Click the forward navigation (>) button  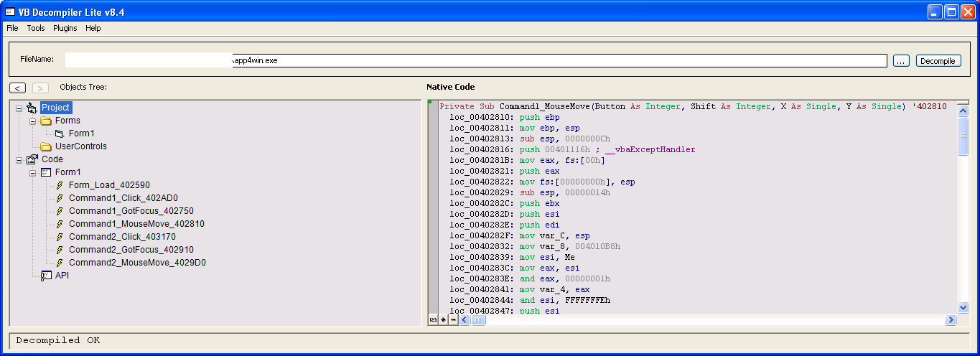pyautogui.click(x=40, y=88)
